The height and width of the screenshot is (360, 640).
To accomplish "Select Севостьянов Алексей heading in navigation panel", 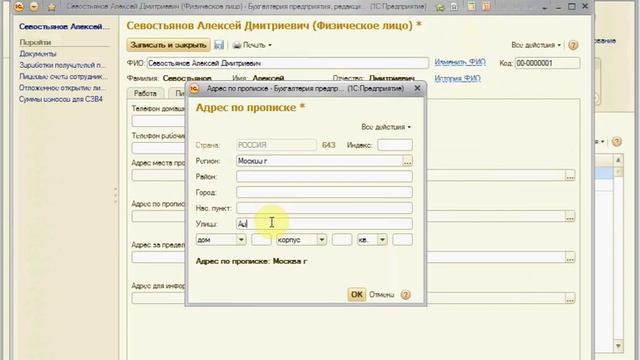I will [x=64, y=27].
